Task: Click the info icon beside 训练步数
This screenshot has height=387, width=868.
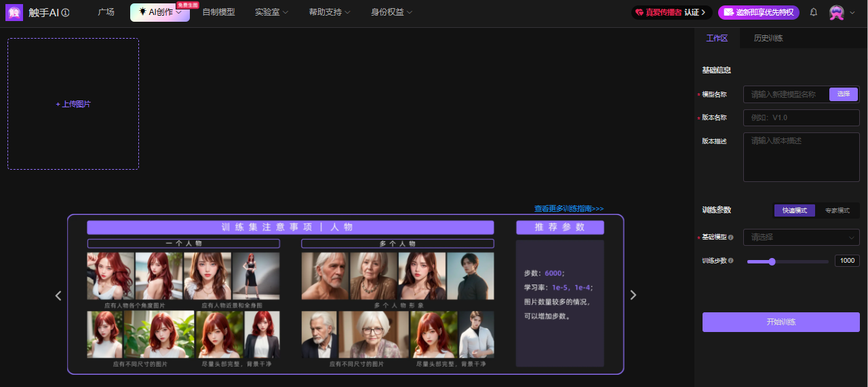Action: 730,261
